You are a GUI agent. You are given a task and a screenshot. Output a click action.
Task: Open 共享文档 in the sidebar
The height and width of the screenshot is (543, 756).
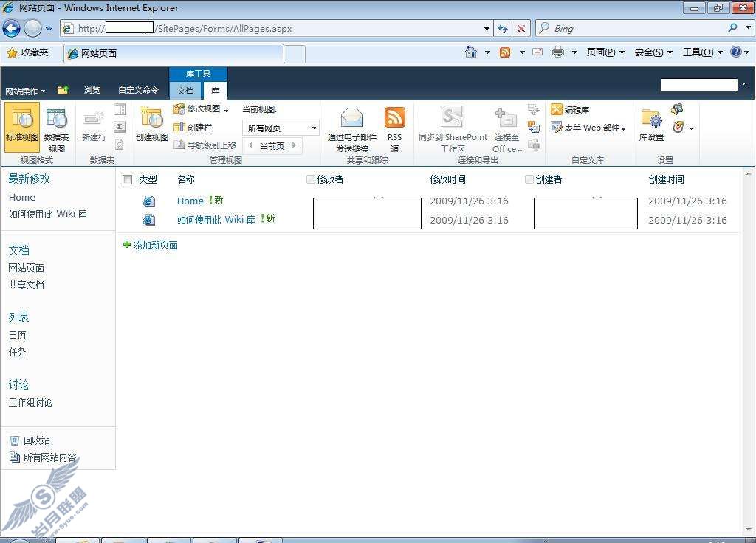tap(26, 285)
